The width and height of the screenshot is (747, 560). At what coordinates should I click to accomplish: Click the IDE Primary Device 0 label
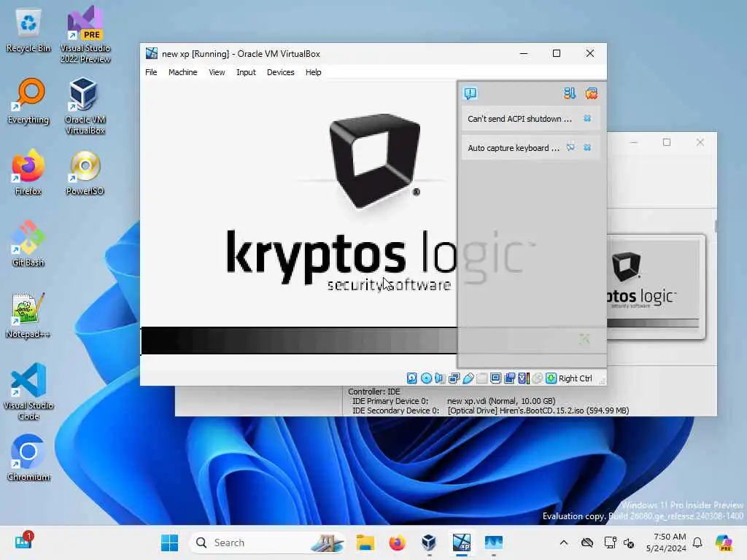[390, 401]
